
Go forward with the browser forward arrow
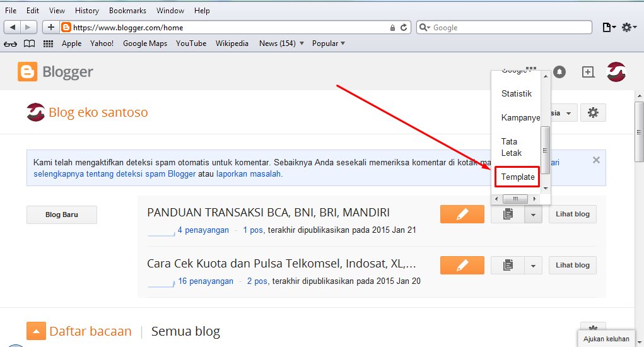point(28,28)
